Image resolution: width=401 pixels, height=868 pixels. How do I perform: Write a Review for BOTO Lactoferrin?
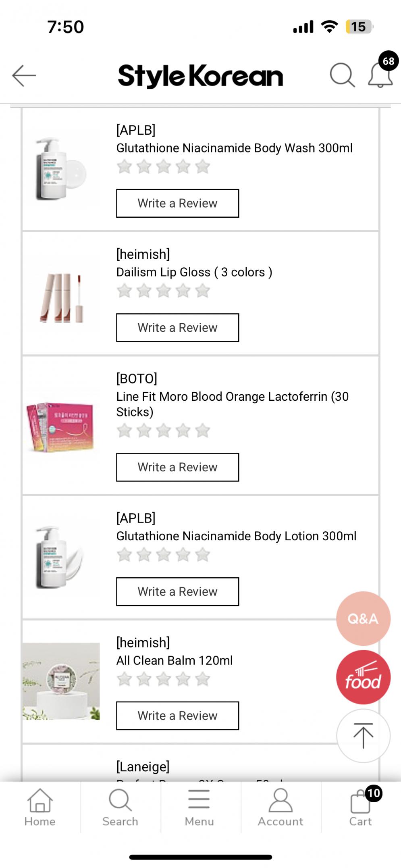[x=177, y=467]
